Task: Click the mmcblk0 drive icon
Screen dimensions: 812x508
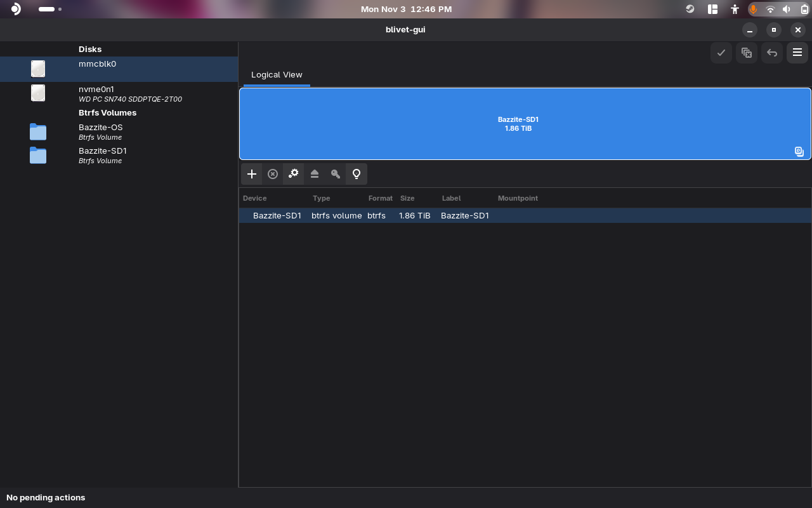Action: pyautogui.click(x=38, y=69)
